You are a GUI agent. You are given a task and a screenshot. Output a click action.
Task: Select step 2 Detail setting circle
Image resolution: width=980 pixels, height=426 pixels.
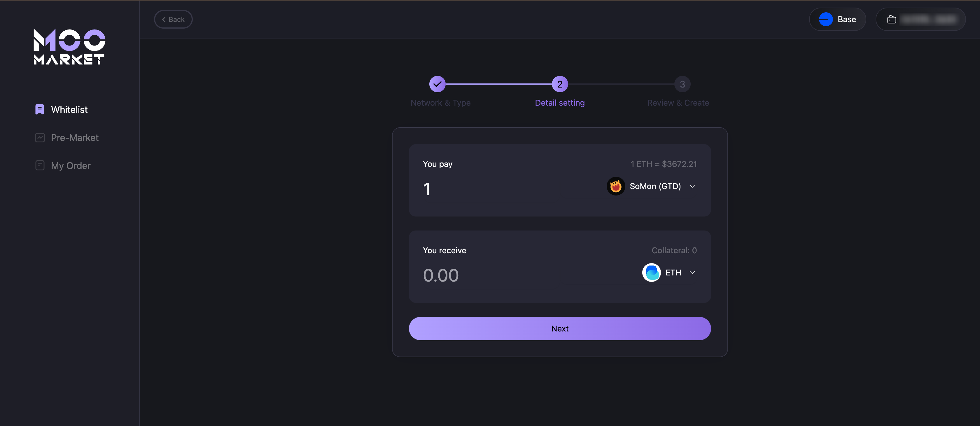point(560,84)
